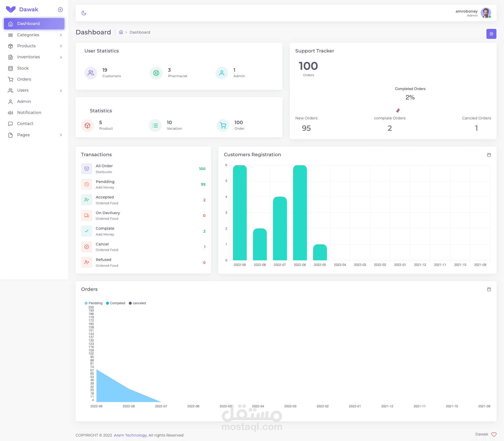Click the Product box icon

87,125
